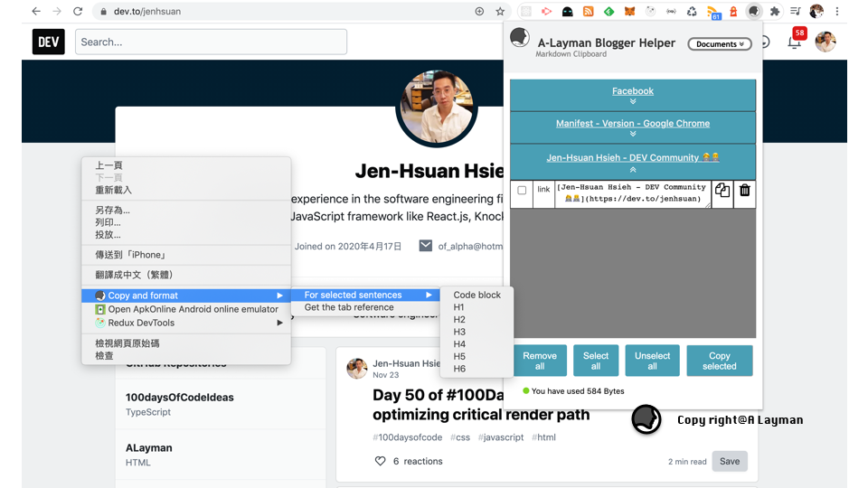Select Code block format
This screenshot has width=868, height=488.
[x=476, y=295]
